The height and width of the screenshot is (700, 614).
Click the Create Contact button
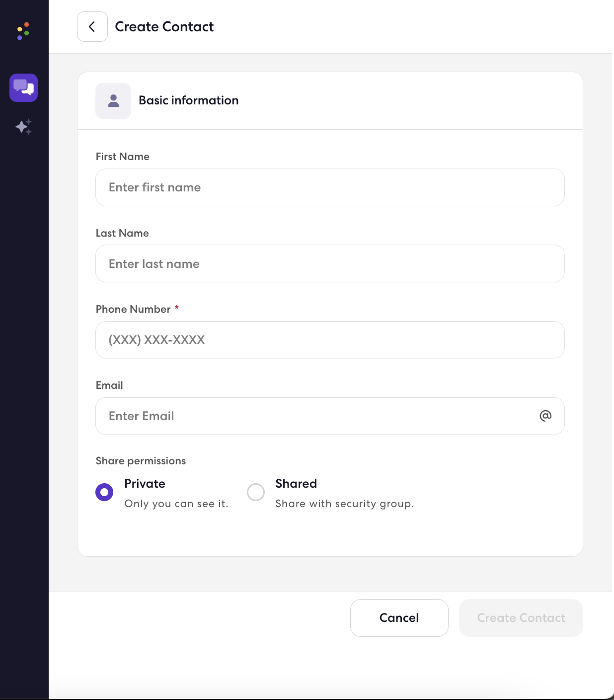coord(521,618)
